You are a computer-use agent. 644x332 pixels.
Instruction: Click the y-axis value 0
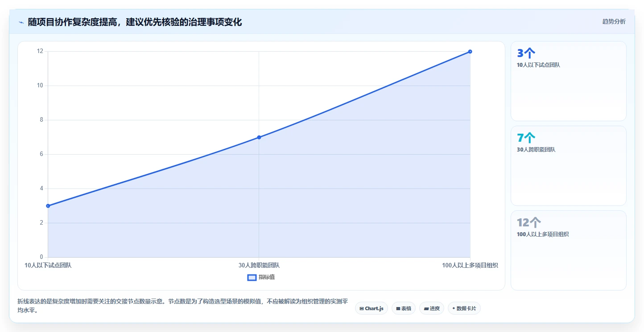click(42, 257)
